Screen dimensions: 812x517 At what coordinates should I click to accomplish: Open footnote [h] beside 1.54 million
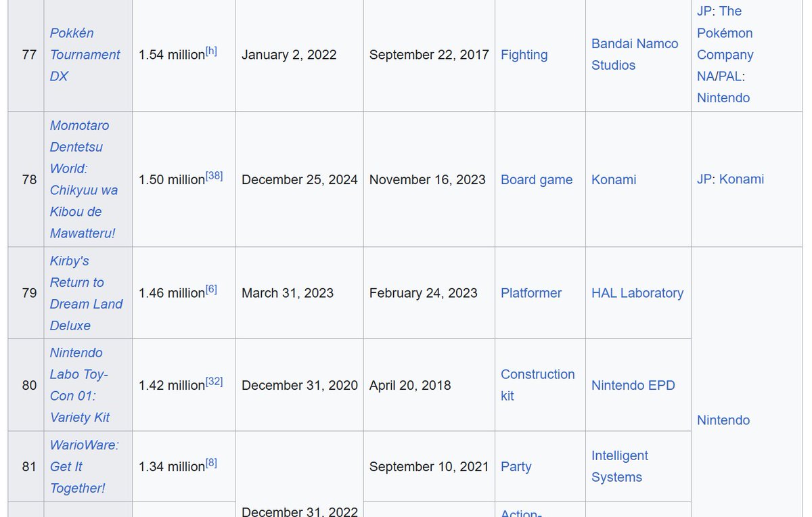tap(212, 51)
